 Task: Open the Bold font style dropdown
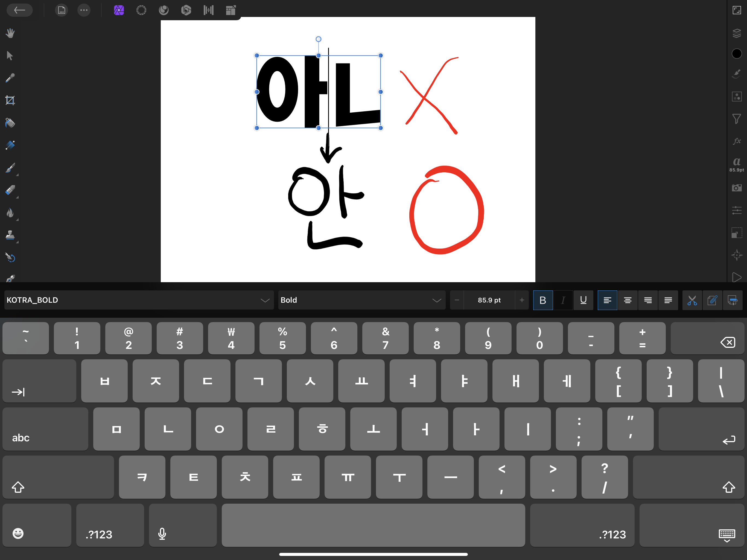click(362, 300)
